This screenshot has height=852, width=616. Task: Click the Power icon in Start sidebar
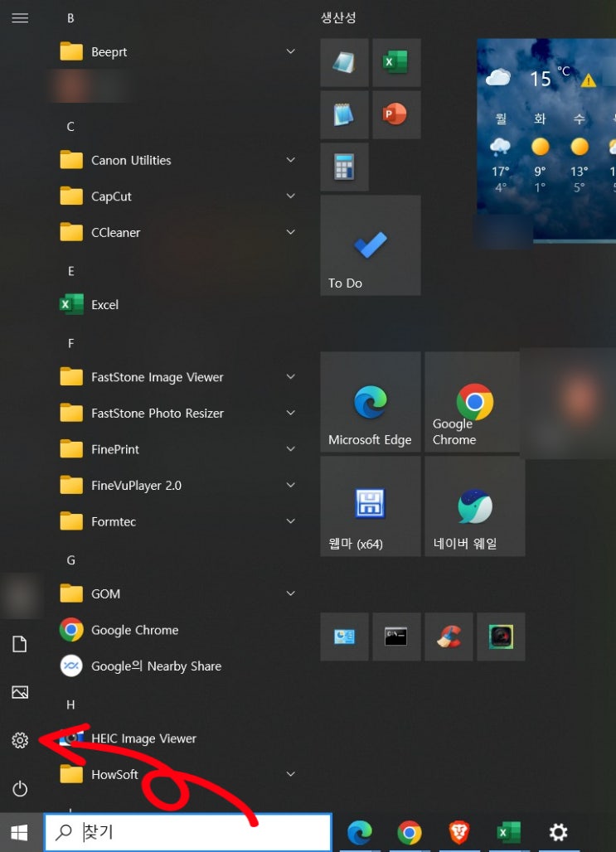point(20,788)
